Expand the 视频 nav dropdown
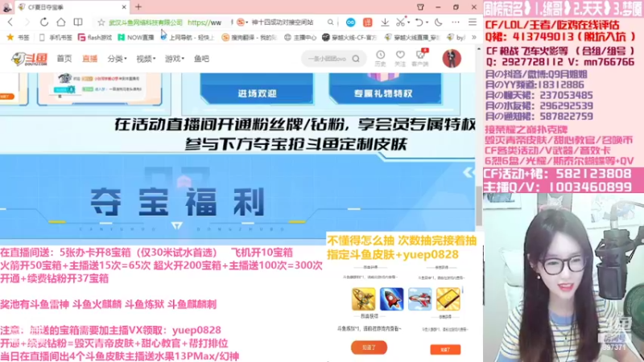 coord(146,59)
